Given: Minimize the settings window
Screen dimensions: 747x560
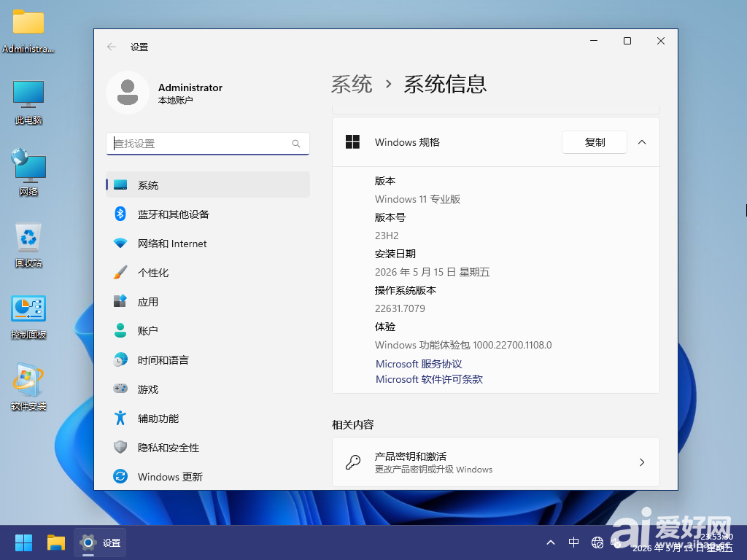Looking at the screenshot, I should click(x=594, y=41).
